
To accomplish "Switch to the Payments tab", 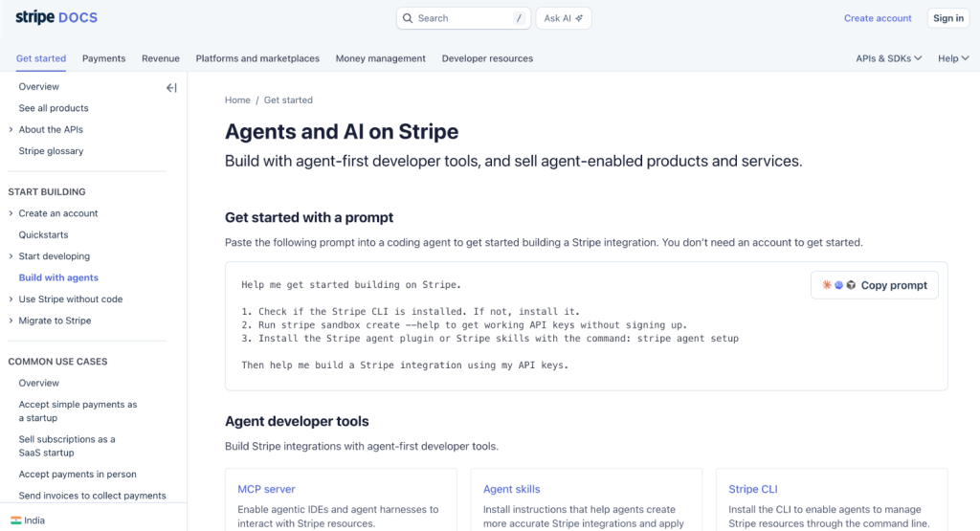I will [103, 58].
